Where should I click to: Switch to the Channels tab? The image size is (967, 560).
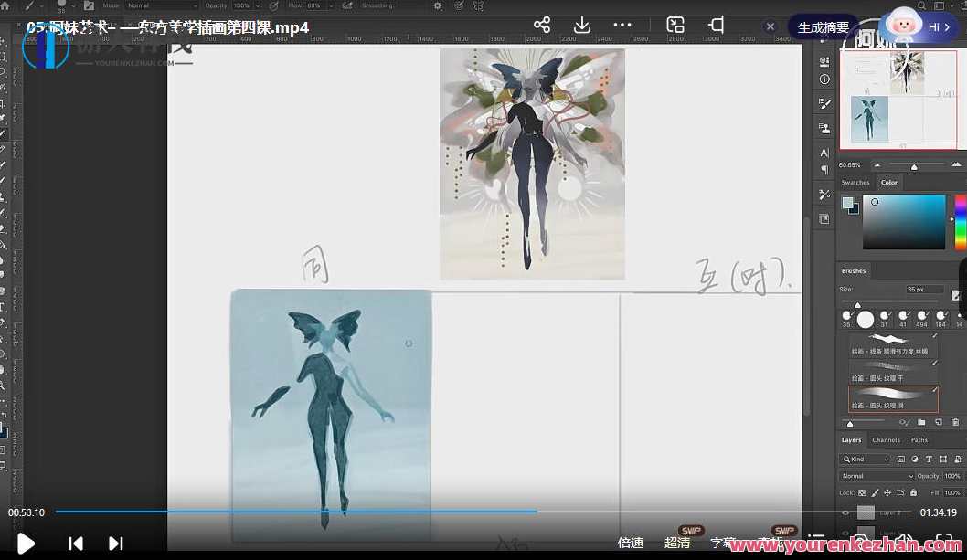(x=885, y=439)
